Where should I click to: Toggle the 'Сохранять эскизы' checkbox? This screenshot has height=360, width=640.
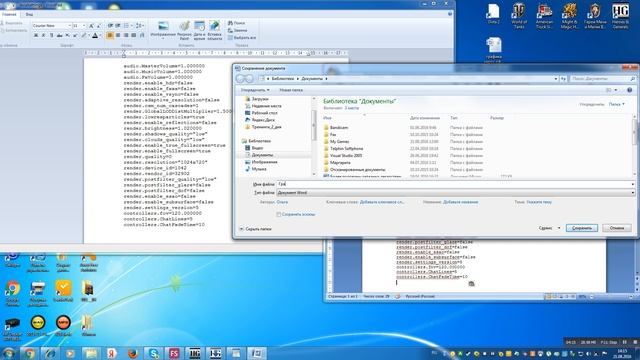(279, 214)
